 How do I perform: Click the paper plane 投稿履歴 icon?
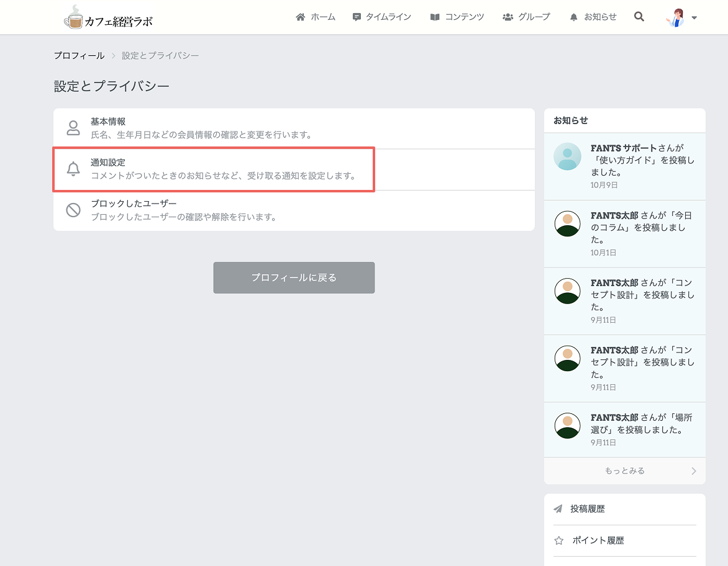click(558, 509)
